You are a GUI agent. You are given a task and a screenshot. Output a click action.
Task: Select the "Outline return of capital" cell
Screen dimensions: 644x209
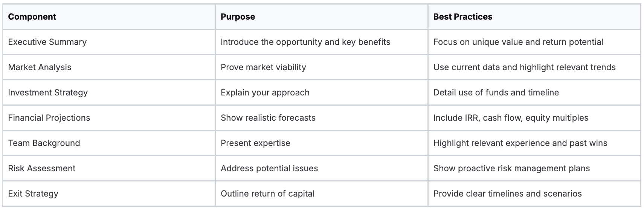click(267, 194)
